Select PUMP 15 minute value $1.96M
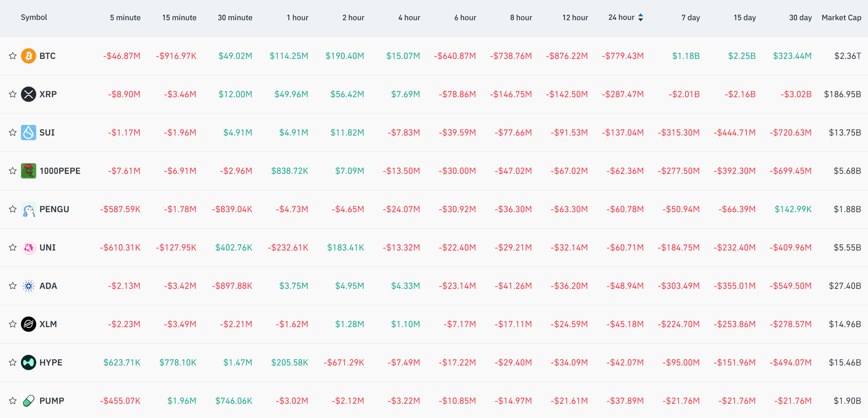 pos(182,401)
